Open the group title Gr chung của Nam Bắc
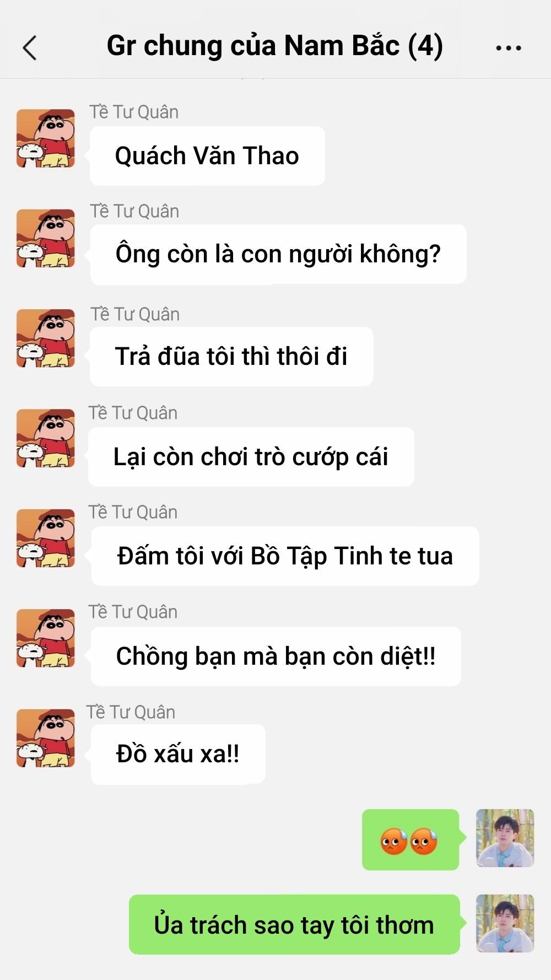 tap(274, 46)
